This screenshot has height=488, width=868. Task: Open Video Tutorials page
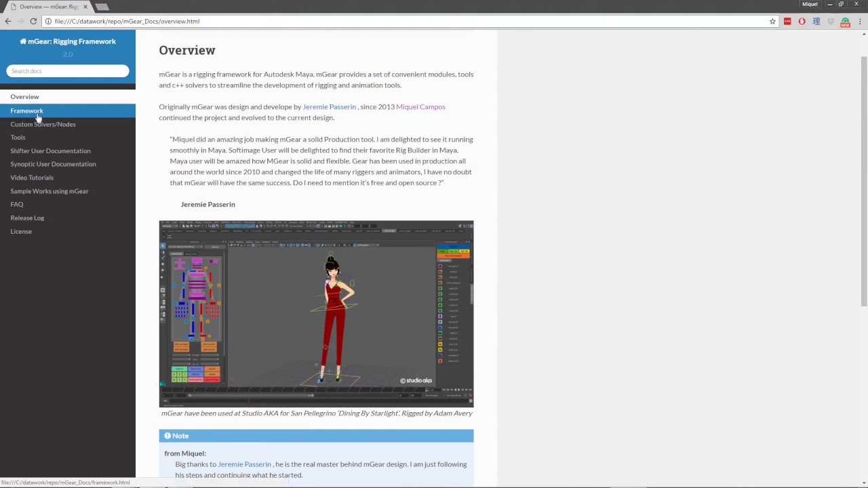[x=68, y=178]
